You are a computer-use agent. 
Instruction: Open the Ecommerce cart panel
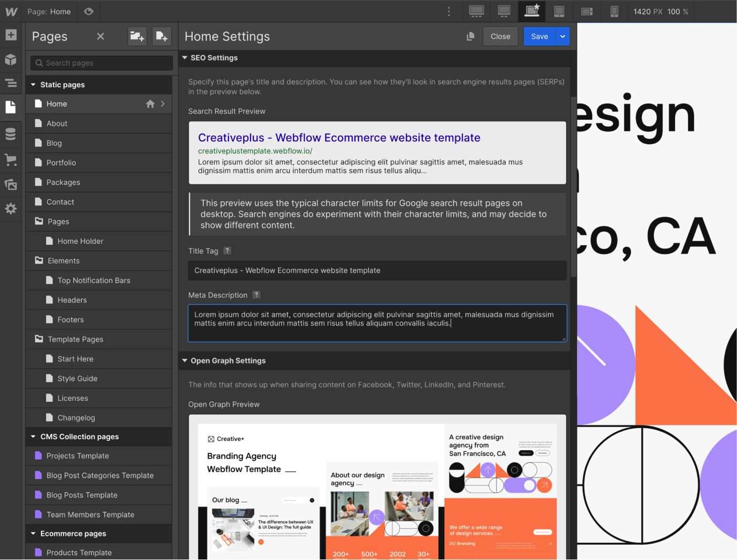(11, 160)
